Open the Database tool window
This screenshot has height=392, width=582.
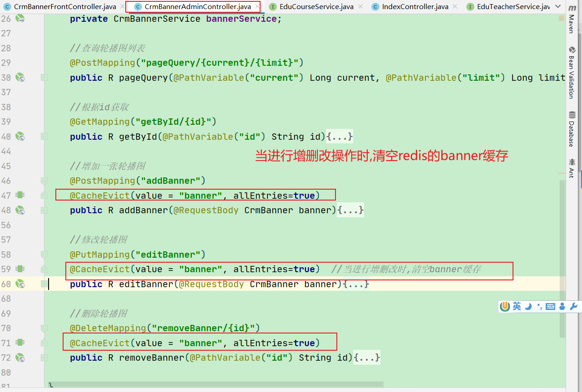[x=572, y=129]
